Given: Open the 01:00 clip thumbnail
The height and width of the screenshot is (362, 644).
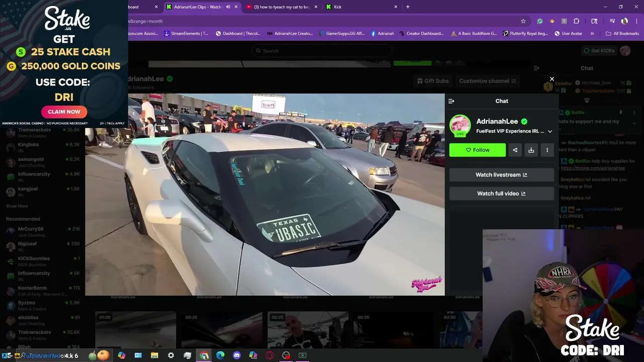Looking at the screenshot, I should [x=136, y=329].
